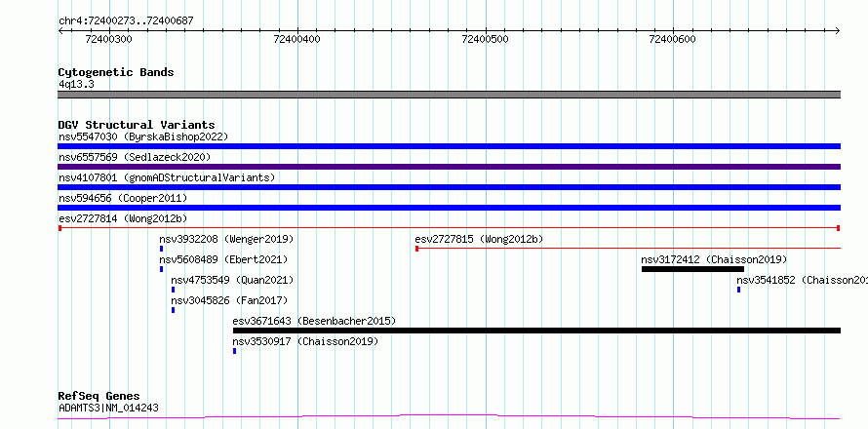Click the 72400400 ruler position label
Image resolution: width=868 pixels, height=429 pixels.
tap(297, 39)
